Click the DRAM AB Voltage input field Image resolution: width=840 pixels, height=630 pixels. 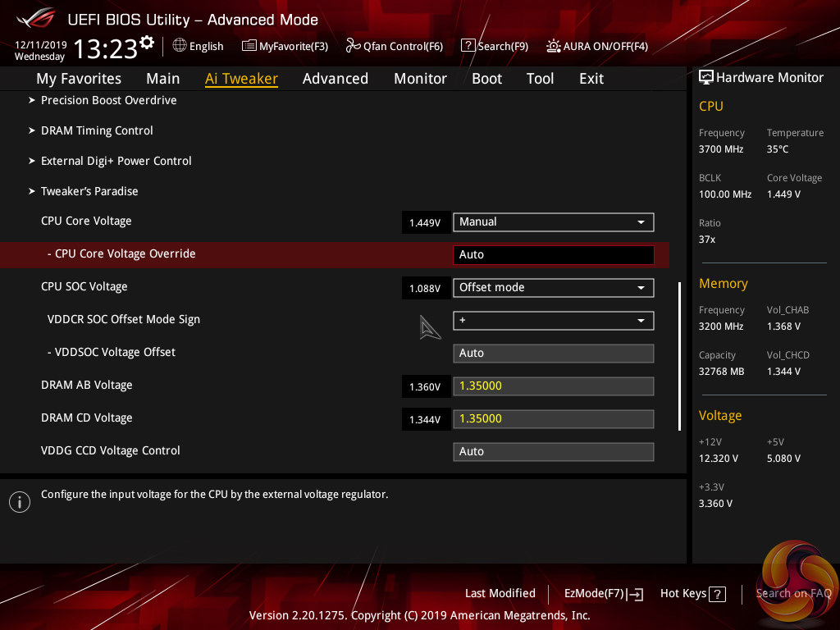tap(553, 386)
